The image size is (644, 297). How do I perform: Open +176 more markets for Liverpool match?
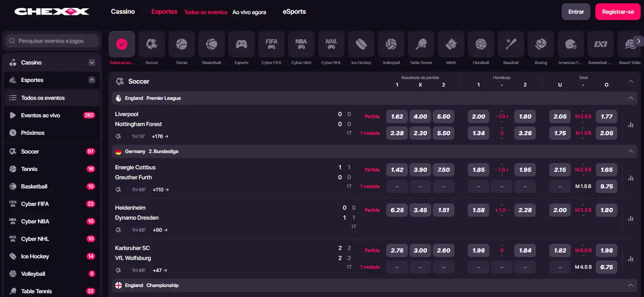pos(160,136)
